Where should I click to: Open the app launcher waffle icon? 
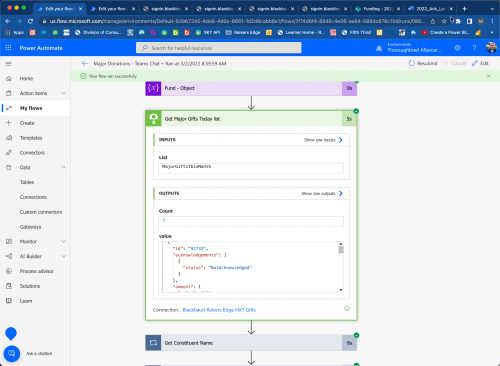(8, 48)
